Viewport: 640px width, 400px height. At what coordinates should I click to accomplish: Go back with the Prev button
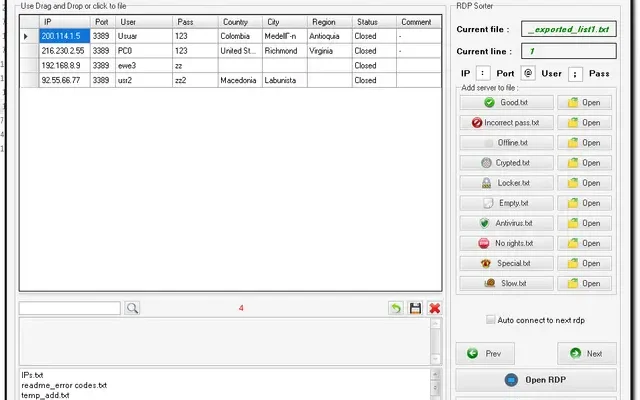coord(485,353)
